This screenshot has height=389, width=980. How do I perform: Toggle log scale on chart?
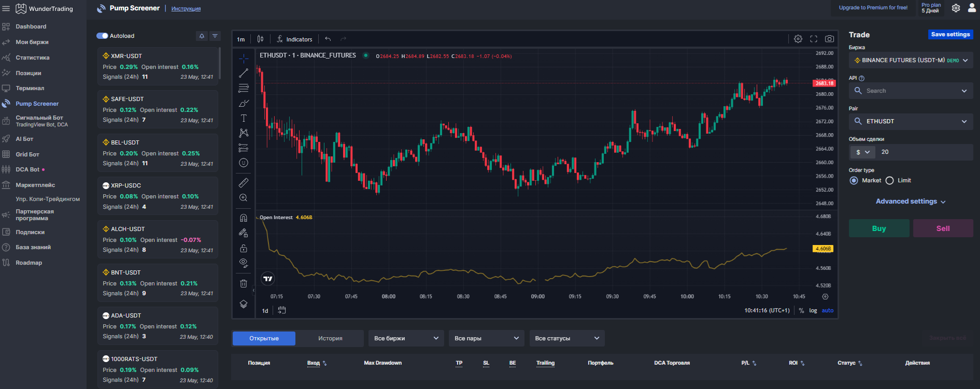pyautogui.click(x=813, y=310)
